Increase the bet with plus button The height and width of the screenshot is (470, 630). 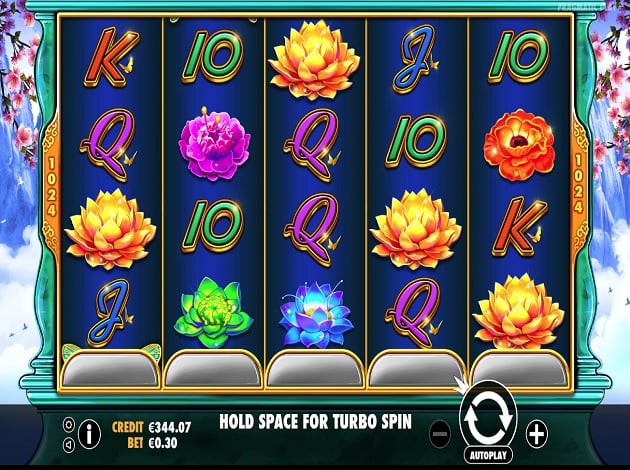pyautogui.click(x=537, y=434)
